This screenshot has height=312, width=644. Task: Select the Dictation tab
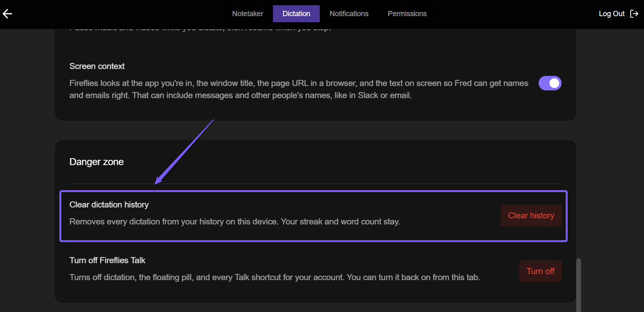coord(296,14)
